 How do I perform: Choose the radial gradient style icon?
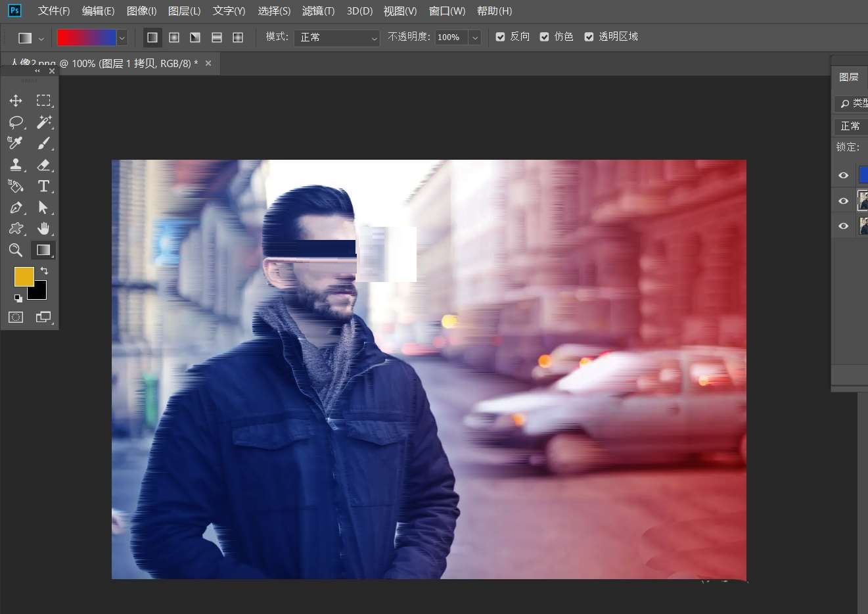point(174,37)
